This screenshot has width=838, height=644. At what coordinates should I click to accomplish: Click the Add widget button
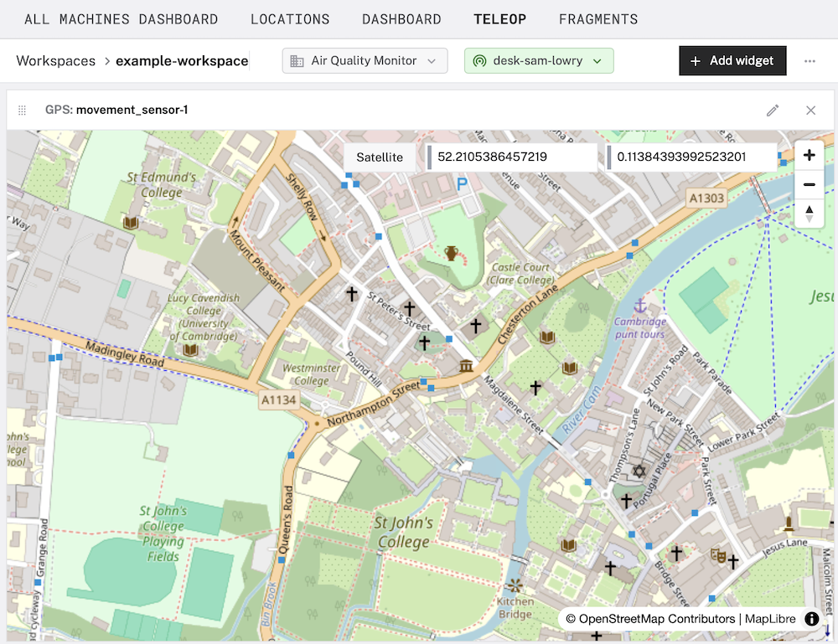[732, 60]
